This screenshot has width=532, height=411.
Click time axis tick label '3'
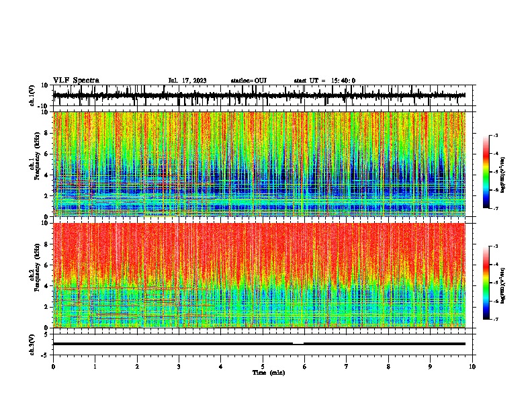(179, 367)
